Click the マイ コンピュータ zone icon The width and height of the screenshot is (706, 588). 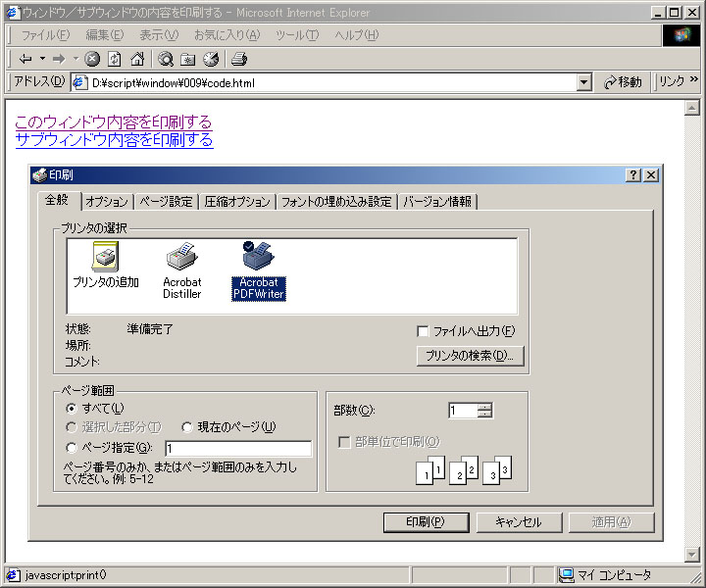pos(566,575)
